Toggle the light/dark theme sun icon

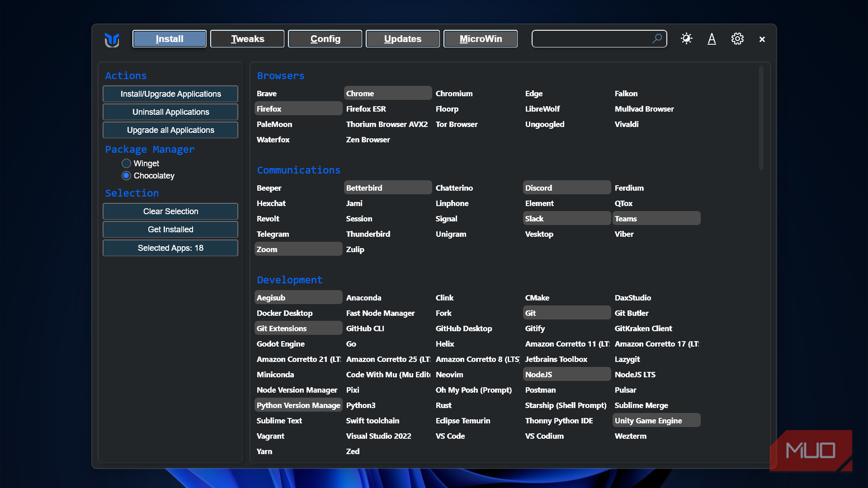click(x=686, y=39)
